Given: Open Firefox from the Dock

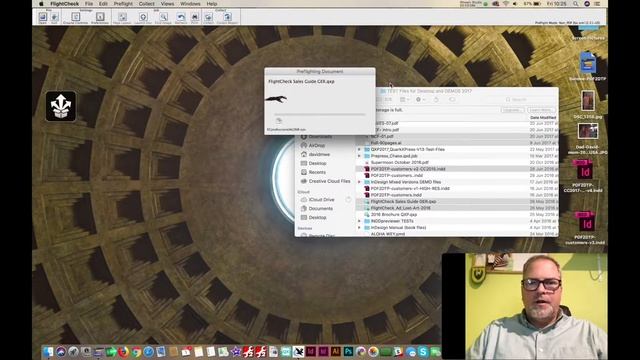Looking at the screenshot, I should click(x=124, y=351).
